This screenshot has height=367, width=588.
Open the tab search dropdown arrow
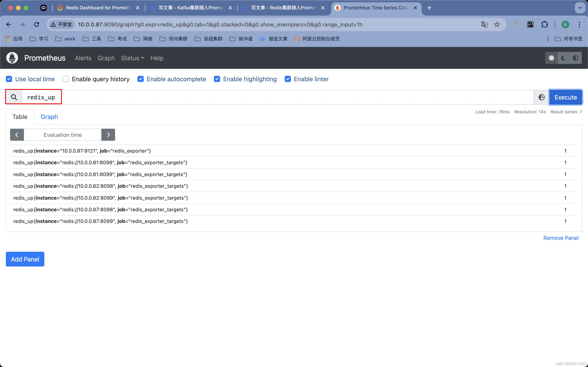click(580, 8)
